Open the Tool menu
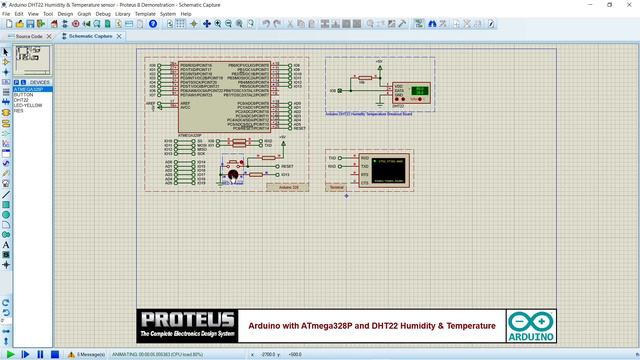Screen dimensions: 640x360 48,14
